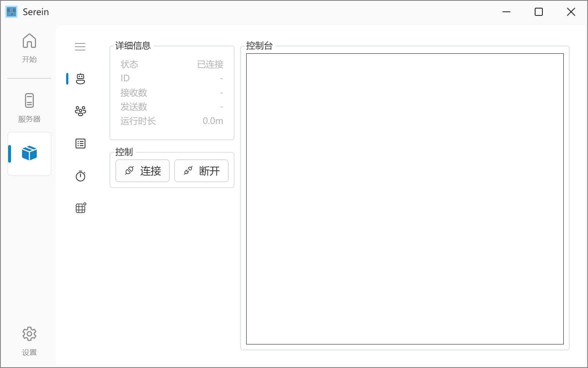The height and width of the screenshot is (368, 588).
Task: Click the 断开 disconnect button
Action: point(201,171)
